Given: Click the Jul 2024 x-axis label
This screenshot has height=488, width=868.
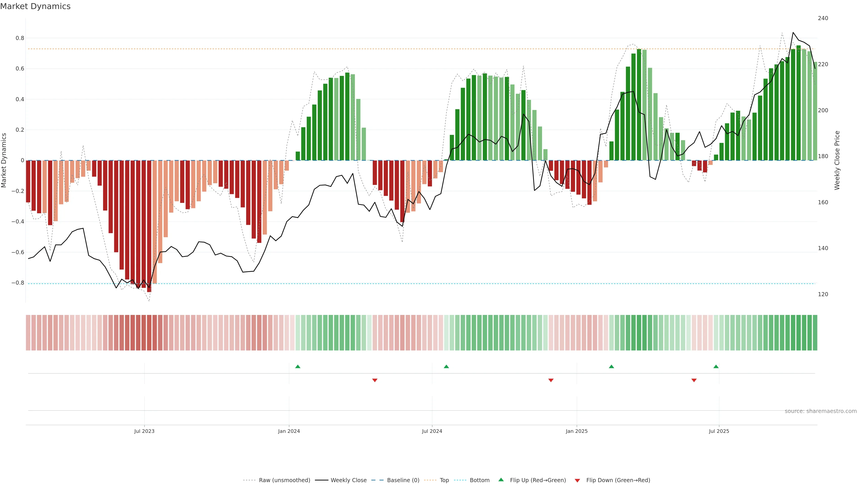Looking at the screenshot, I should click(432, 431).
